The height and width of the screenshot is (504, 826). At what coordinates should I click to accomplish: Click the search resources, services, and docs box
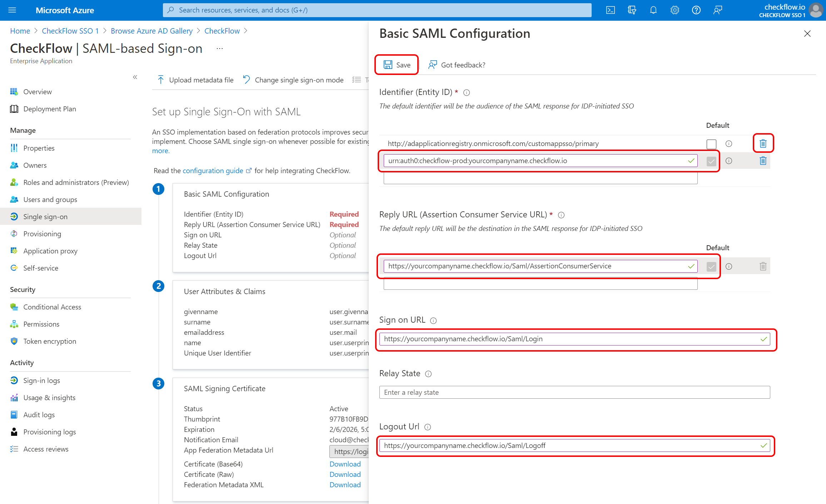coord(377,10)
